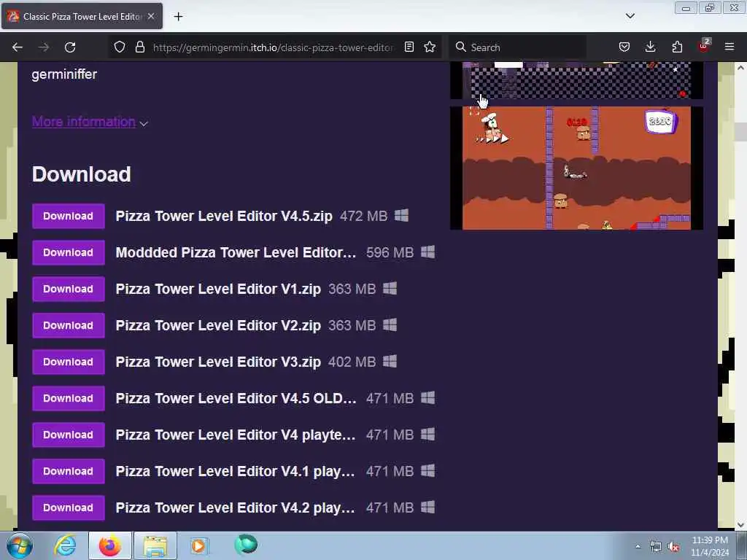Click germiniffer author name
Viewport: 747px width, 560px height.
(64, 74)
